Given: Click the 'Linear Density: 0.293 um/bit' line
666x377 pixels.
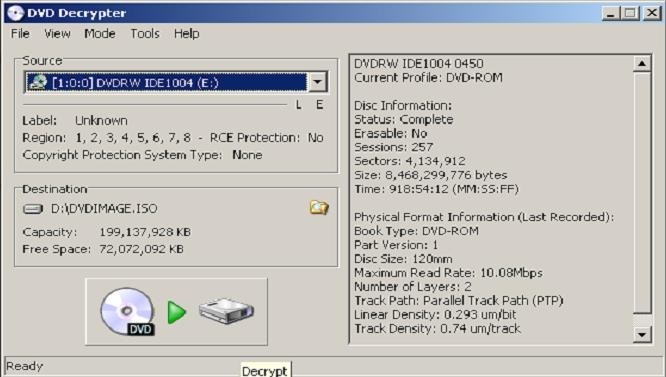Looking at the screenshot, I should (435, 315).
